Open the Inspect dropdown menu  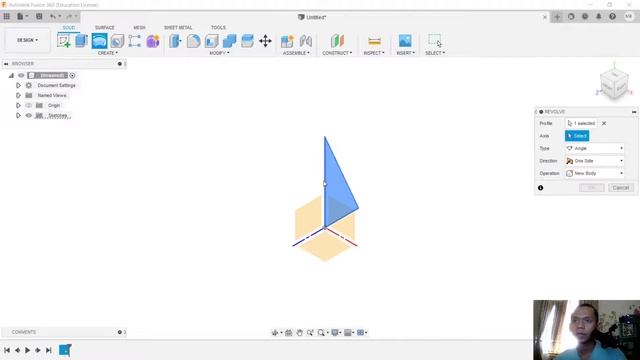[x=374, y=53]
